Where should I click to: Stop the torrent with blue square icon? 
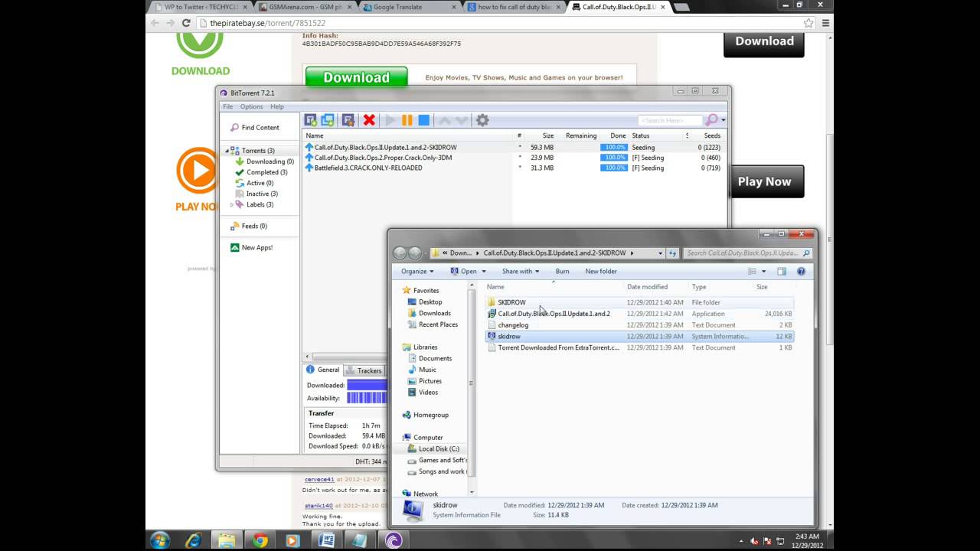point(423,120)
